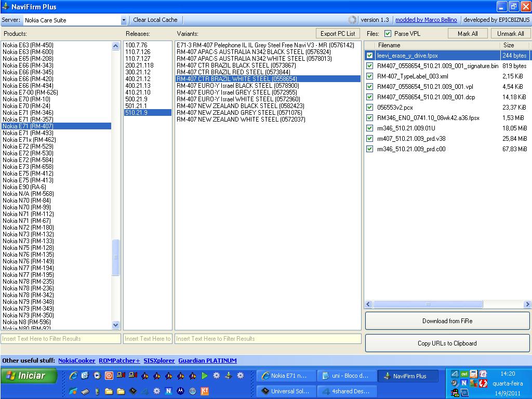Uncheck the RM-407_TypeLabel_003.xml file checkbox
The width and height of the screenshot is (532, 399).
point(370,76)
